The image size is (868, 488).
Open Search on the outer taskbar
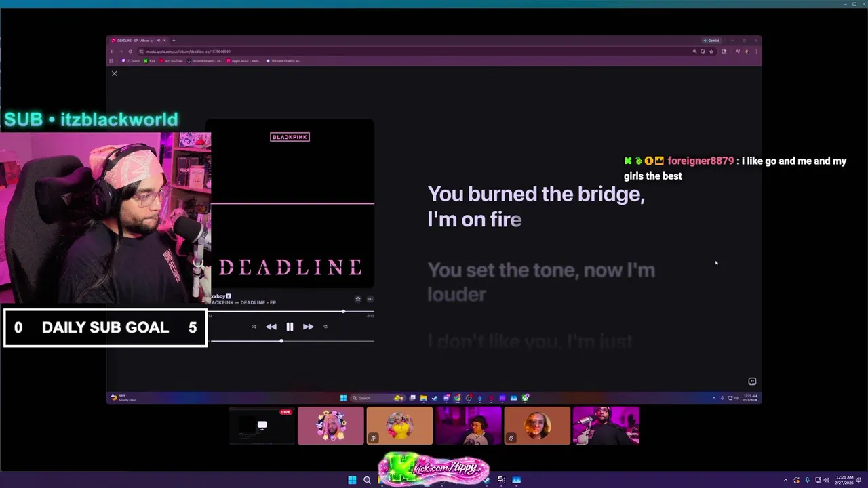point(367,480)
